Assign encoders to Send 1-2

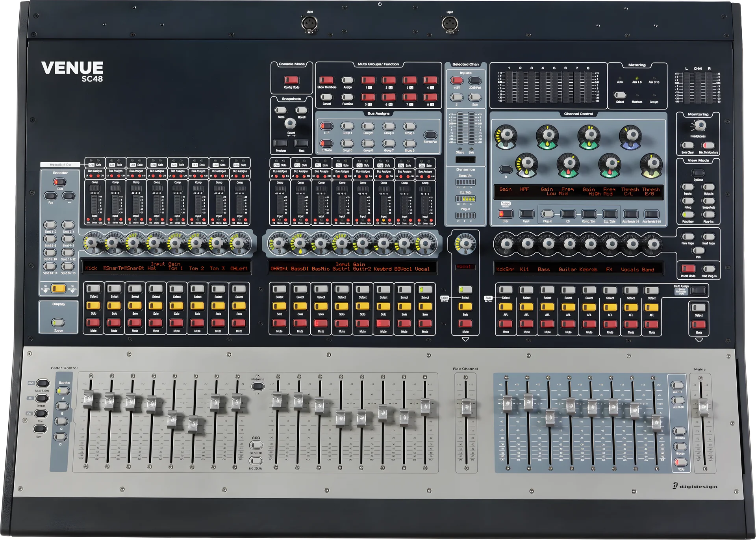[50, 225]
